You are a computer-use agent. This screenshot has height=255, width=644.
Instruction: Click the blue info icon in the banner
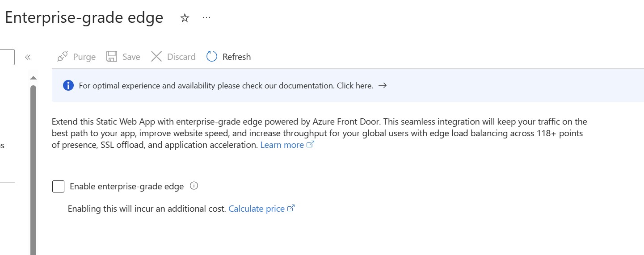(68, 85)
